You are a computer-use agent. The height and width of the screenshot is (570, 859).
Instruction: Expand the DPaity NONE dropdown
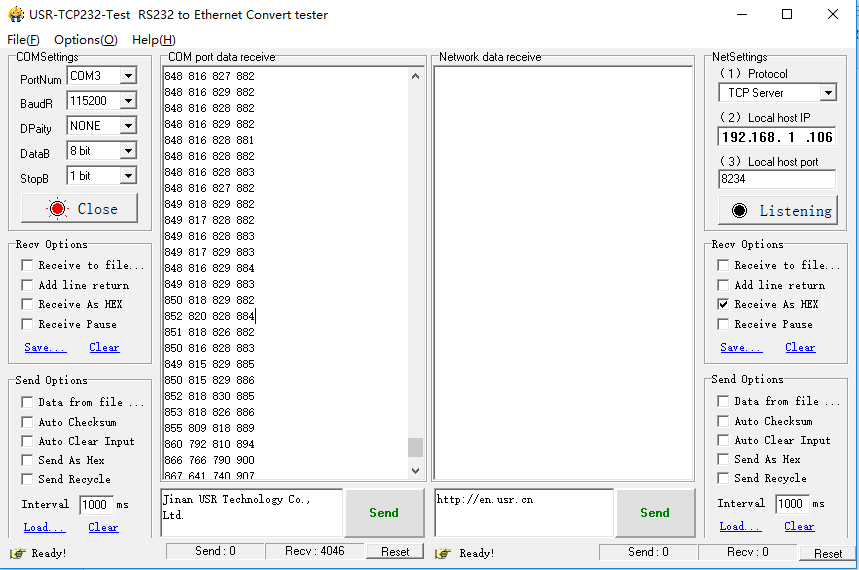coord(128,126)
